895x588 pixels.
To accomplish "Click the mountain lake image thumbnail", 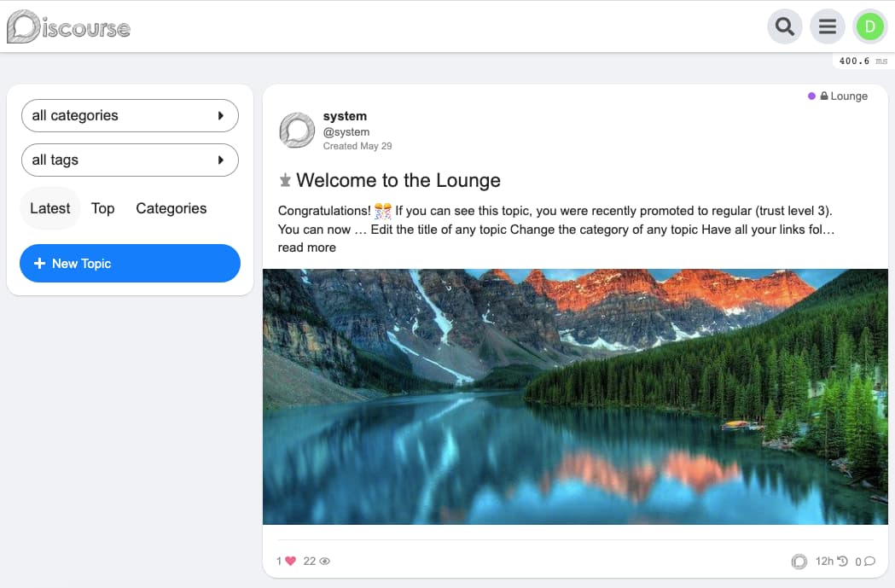I will [x=575, y=396].
